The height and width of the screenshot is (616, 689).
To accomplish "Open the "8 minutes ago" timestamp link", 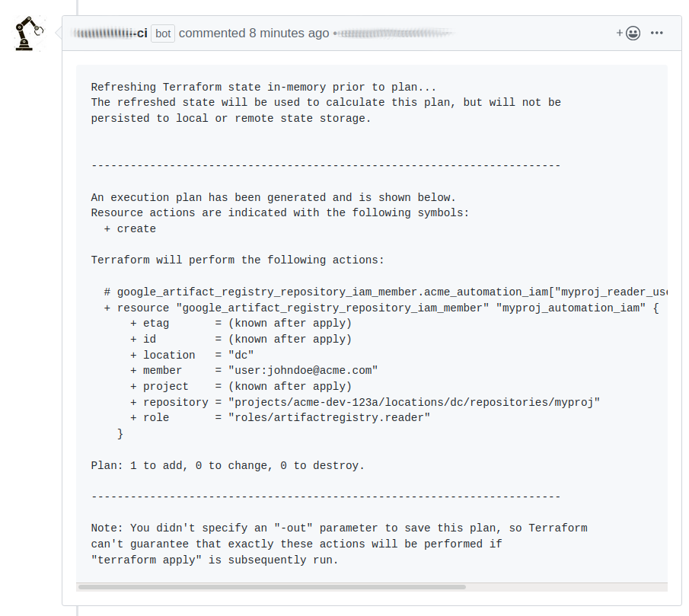I will 289,34.
